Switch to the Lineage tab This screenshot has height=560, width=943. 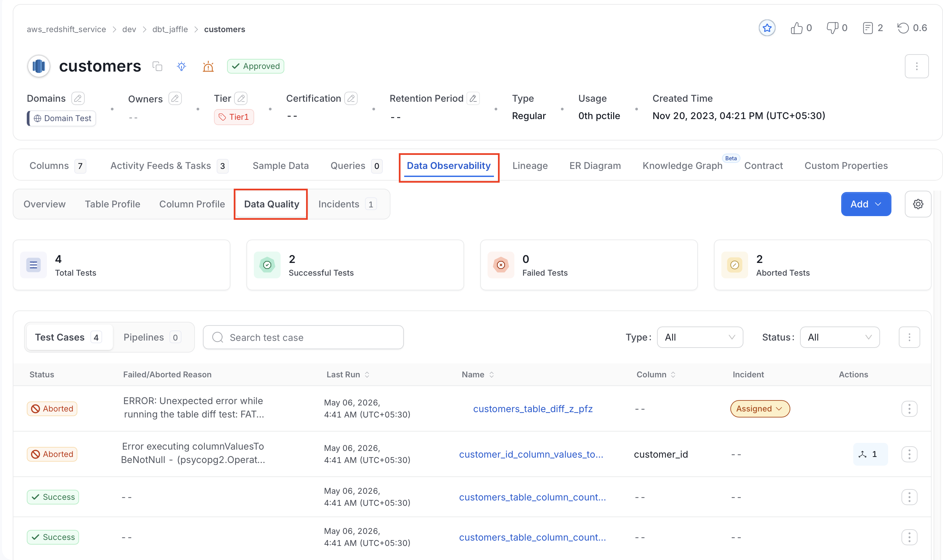pyautogui.click(x=530, y=166)
